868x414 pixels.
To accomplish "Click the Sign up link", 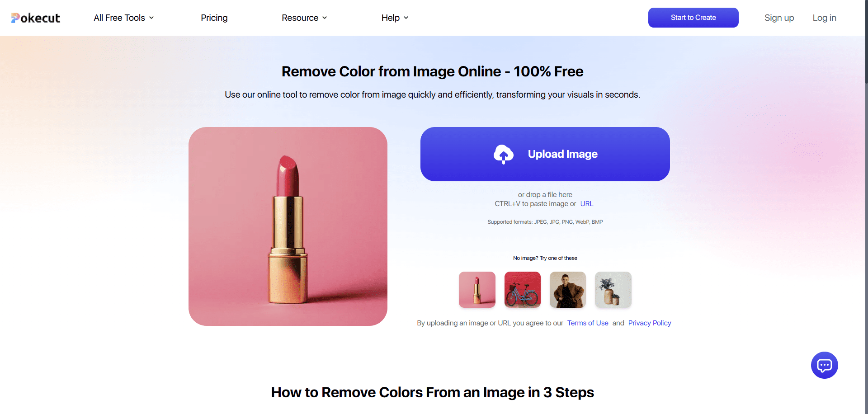I will pos(779,18).
